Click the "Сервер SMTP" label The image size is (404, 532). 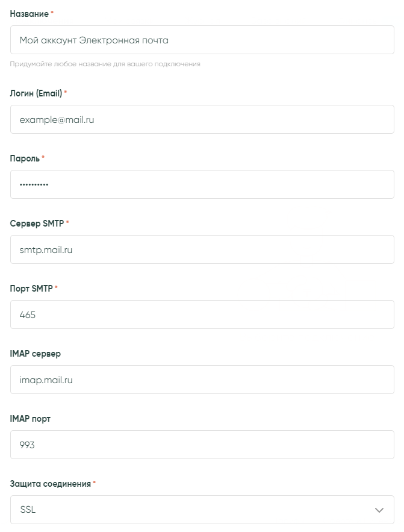(37, 224)
